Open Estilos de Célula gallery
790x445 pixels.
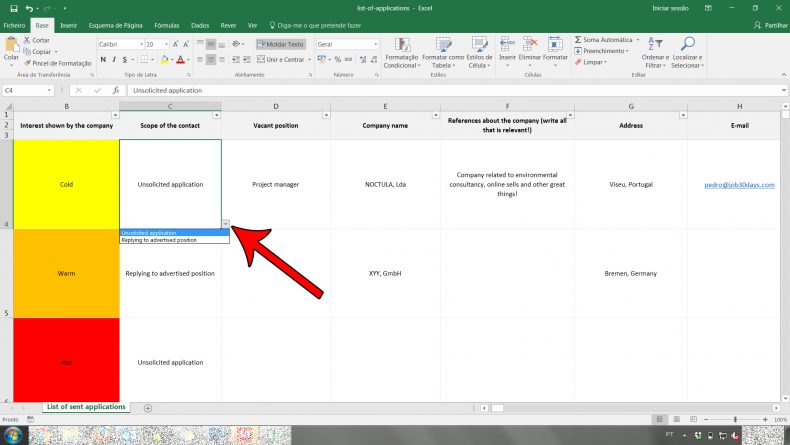pyautogui.click(x=479, y=53)
